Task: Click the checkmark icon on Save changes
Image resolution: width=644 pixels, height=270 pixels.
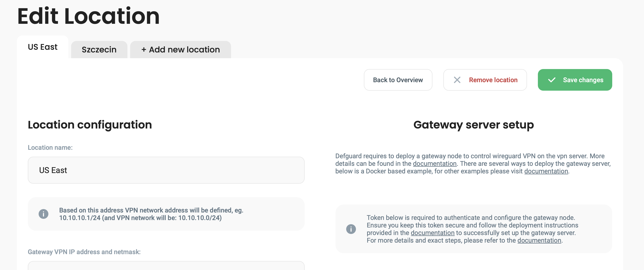Action: click(x=552, y=80)
